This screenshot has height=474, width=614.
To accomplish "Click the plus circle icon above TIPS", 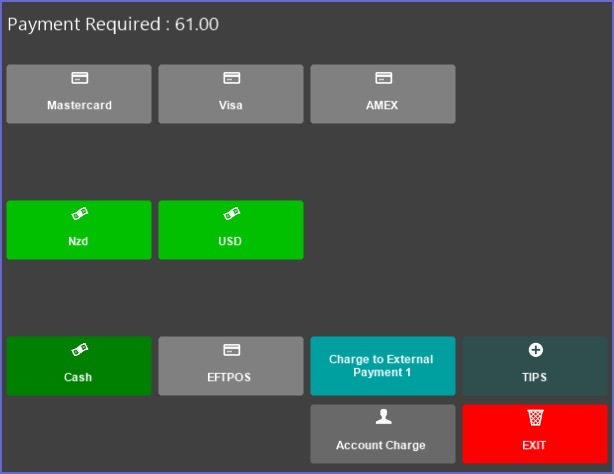I will (x=535, y=350).
